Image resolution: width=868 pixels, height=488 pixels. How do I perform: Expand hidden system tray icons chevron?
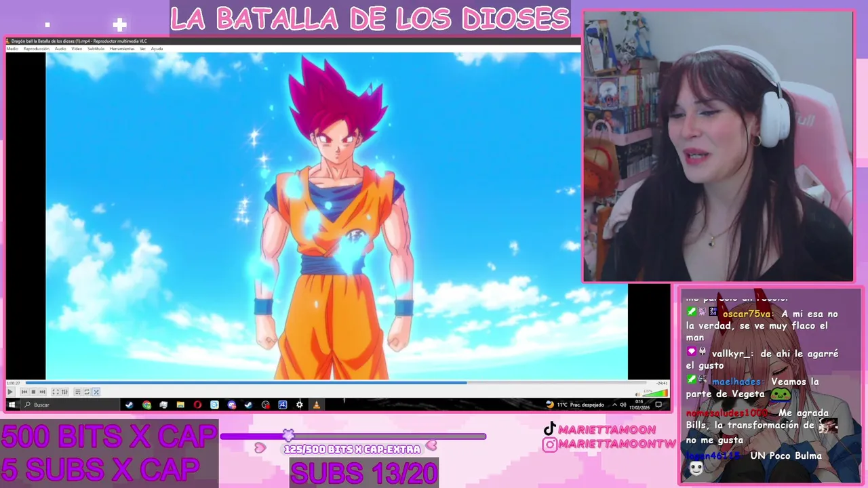point(614,405)
